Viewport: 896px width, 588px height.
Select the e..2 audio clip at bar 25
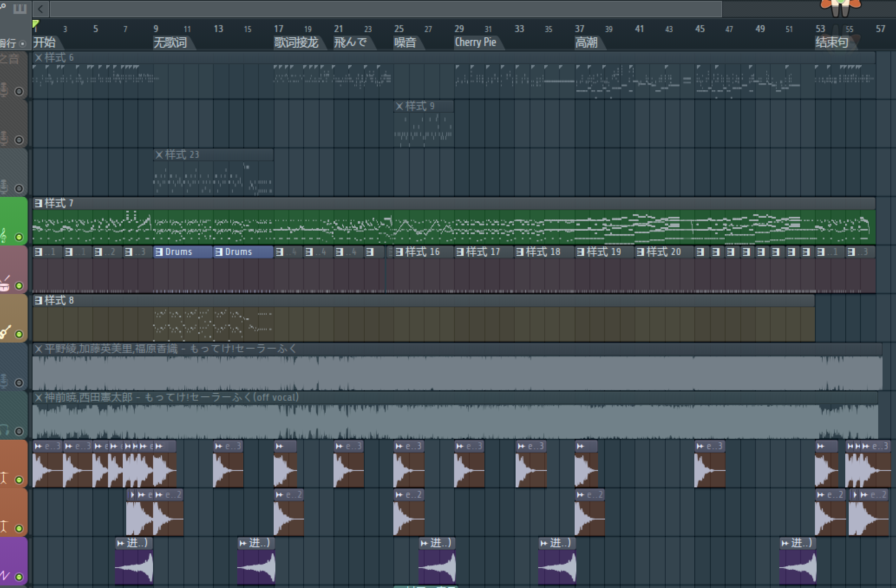click(409, 512)
